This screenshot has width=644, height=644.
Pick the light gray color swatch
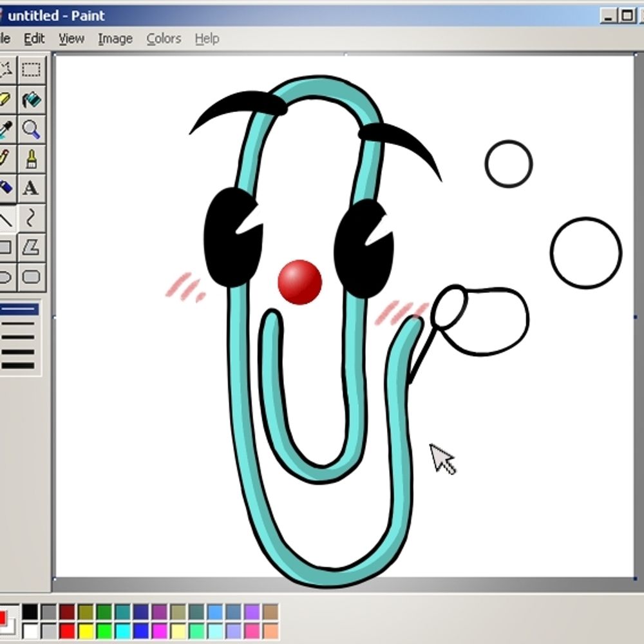pyautogui.click(x=48, y=631)
